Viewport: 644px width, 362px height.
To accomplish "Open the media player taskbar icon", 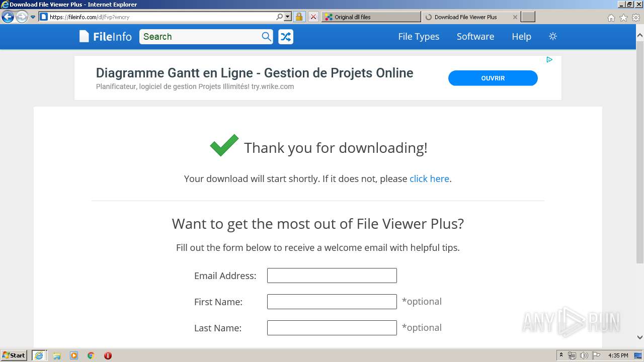I will [74, 355].
